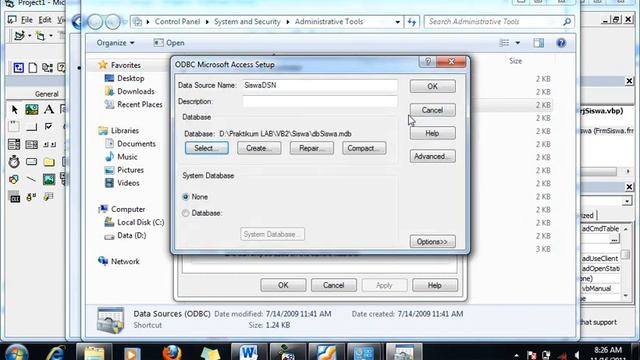
Task: Select the Line control in VB toolbox
Action: tap(31, 179)
